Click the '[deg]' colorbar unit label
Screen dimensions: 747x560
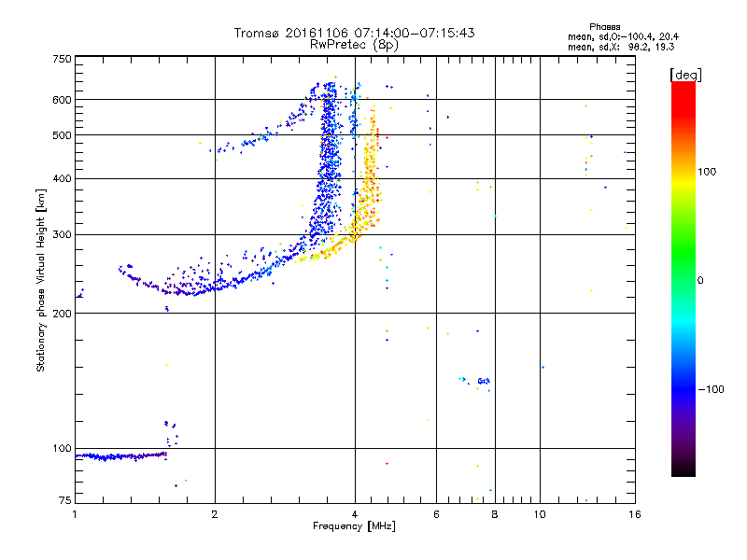coord(685,75)
